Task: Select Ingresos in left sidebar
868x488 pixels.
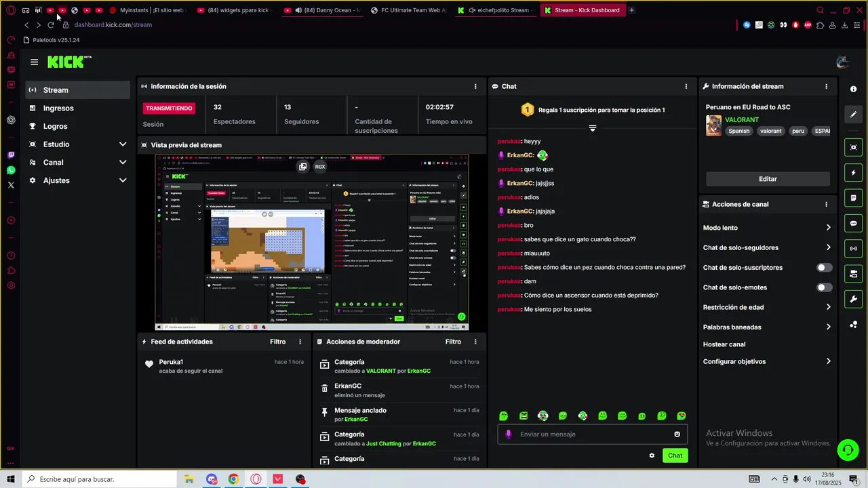Action: click(78, 108)
